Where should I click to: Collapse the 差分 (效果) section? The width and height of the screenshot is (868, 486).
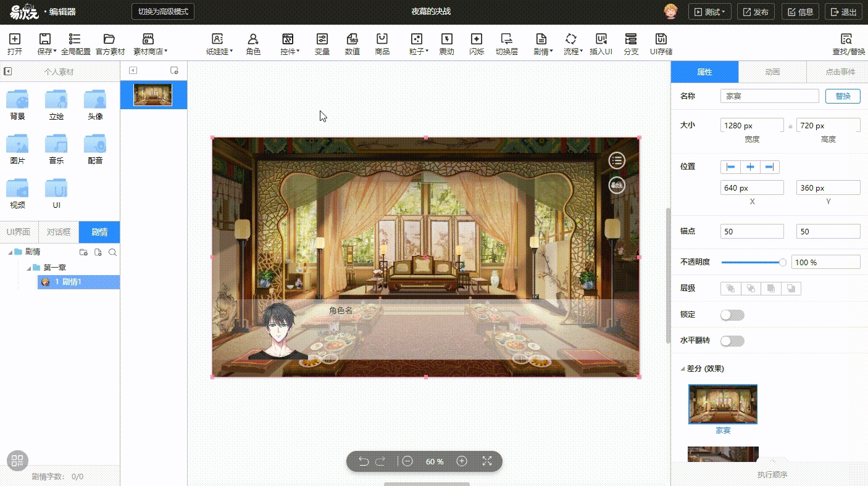coord(682,369)
